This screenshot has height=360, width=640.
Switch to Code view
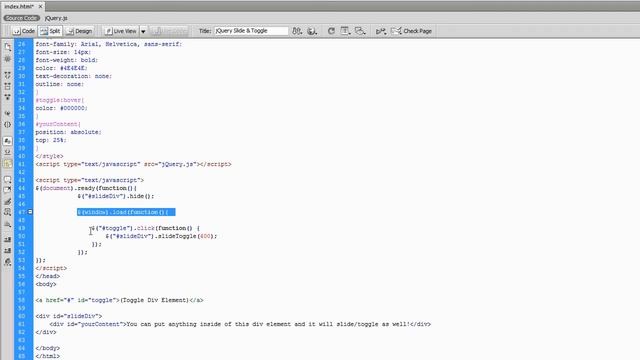[x=24, y=31]
